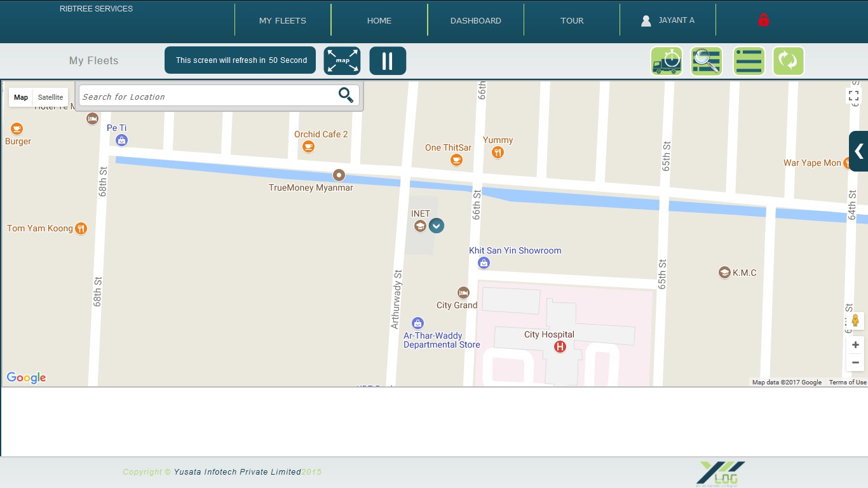Open Terms of Use link

pos(848,382)
